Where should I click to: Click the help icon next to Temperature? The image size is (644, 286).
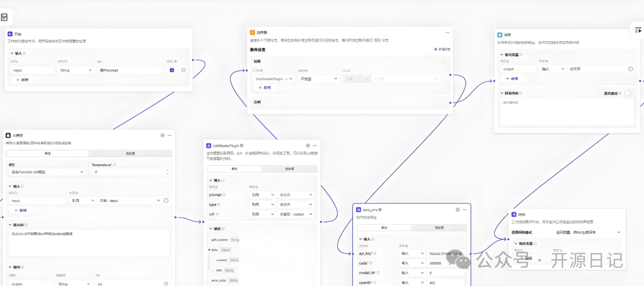click(x=114, y=164)
